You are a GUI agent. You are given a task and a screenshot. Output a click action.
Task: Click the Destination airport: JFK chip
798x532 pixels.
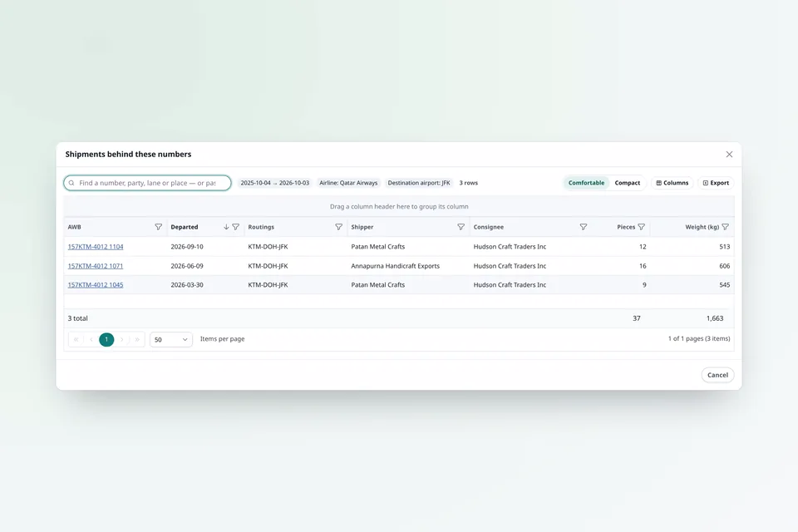click(419, 183)
